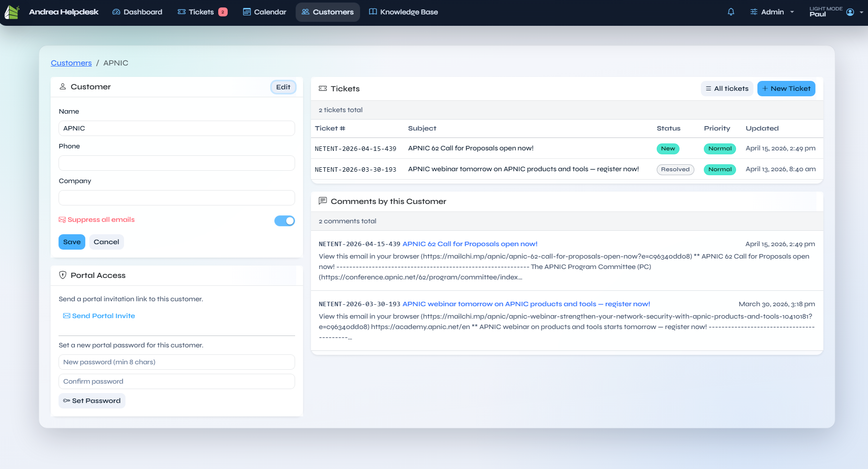868x469 pixels.
Task: Open the Paul user menu arrow
Action: 862,12
